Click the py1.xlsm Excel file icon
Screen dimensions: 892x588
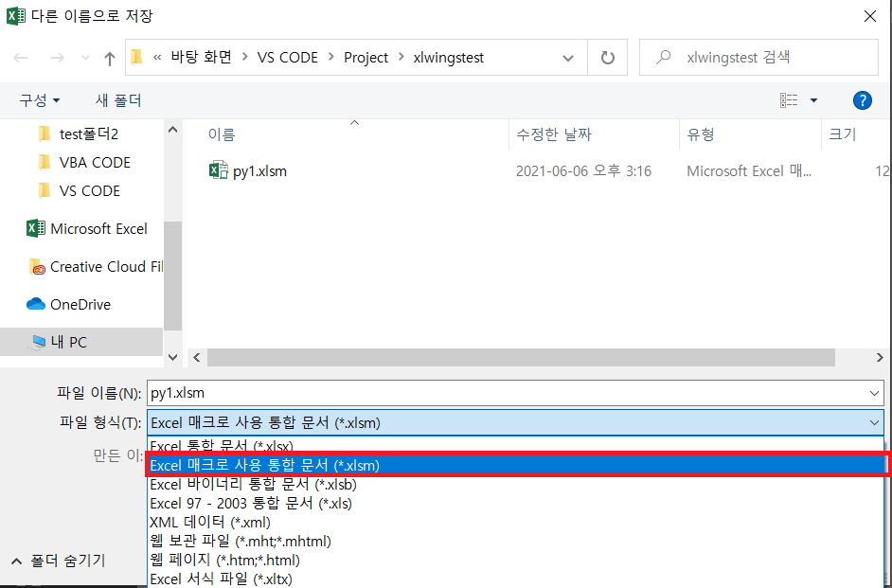point(219,170)
